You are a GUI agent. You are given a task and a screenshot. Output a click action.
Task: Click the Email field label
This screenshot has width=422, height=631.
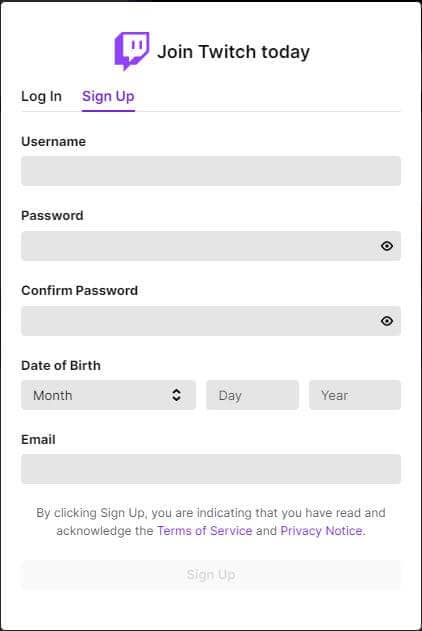[x=38, y=439]
